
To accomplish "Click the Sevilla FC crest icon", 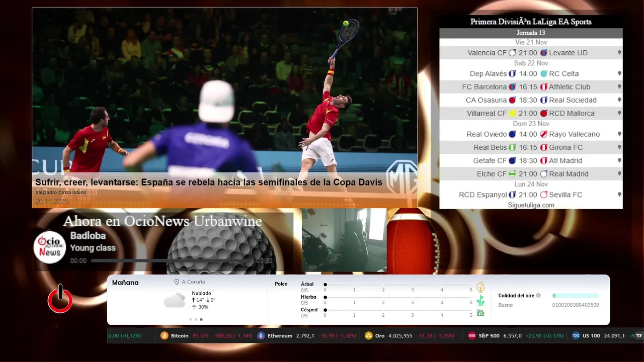I will 543,195.
